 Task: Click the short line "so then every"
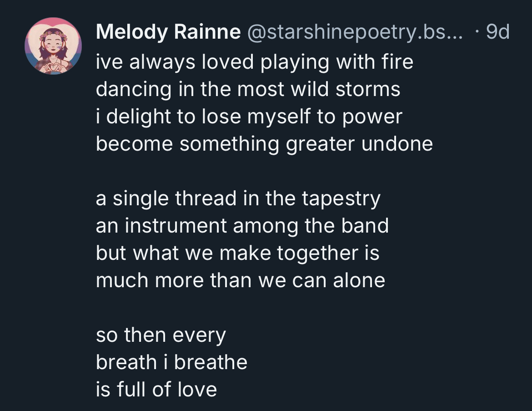tap(161, 335)
